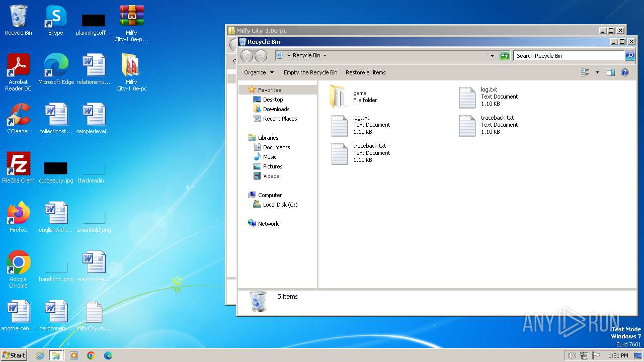Open the Acrobat Reader DC shortcut
Screen dimensions: 644x362
pos(18,73)
